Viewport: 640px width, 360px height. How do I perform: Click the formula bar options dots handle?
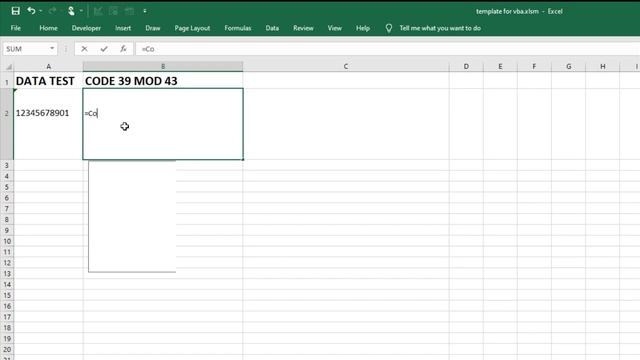tap(66, 49)
